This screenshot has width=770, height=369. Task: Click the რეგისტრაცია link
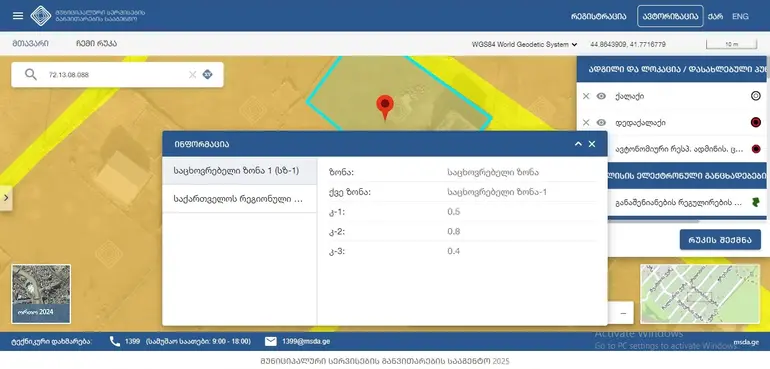click(x=599, y=16)
